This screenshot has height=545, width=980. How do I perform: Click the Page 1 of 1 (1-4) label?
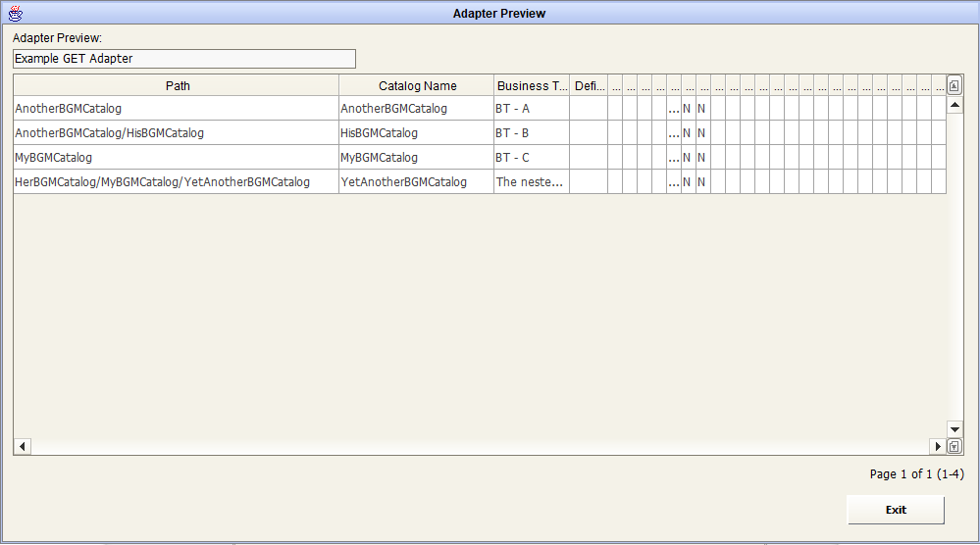click(916, 474)
